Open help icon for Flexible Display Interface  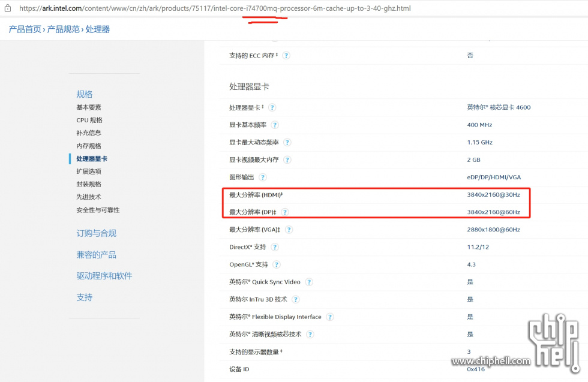tap(330, 317)
